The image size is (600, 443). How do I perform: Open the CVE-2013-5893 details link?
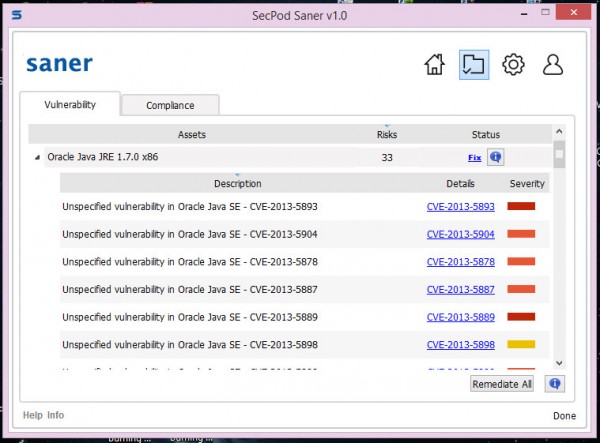461,207
